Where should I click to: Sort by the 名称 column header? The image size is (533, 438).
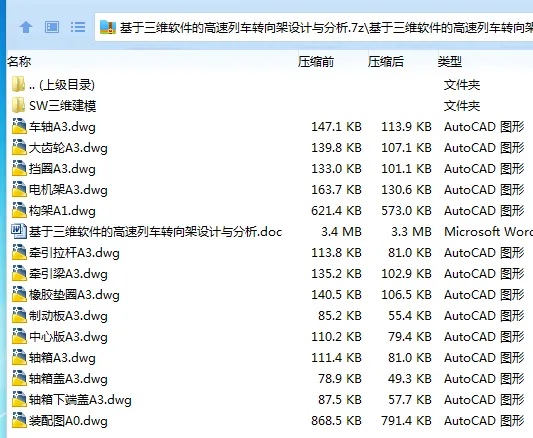click(x=19, y=62)
